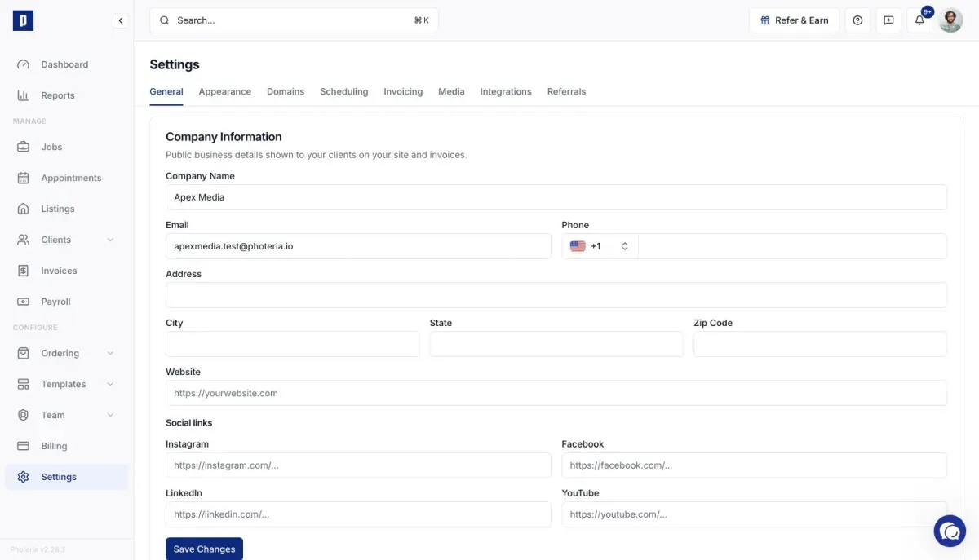Click the Facebook link field

click(x=755, y=465)
